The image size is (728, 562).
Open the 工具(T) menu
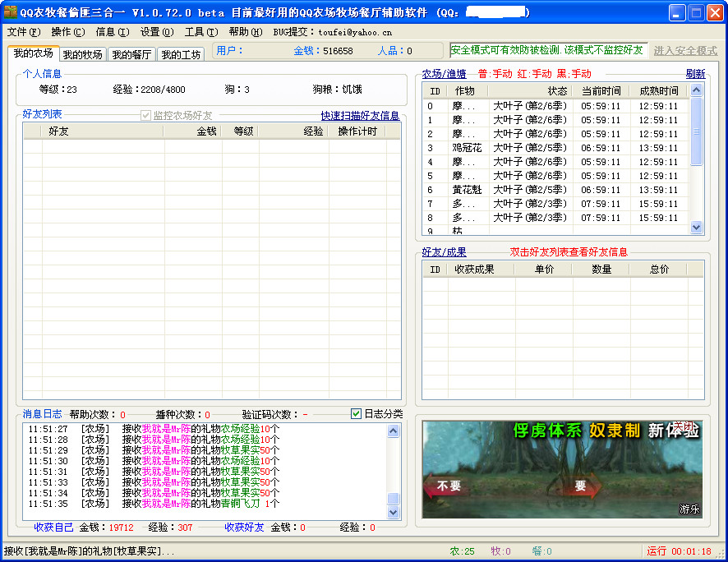point(200,32)
